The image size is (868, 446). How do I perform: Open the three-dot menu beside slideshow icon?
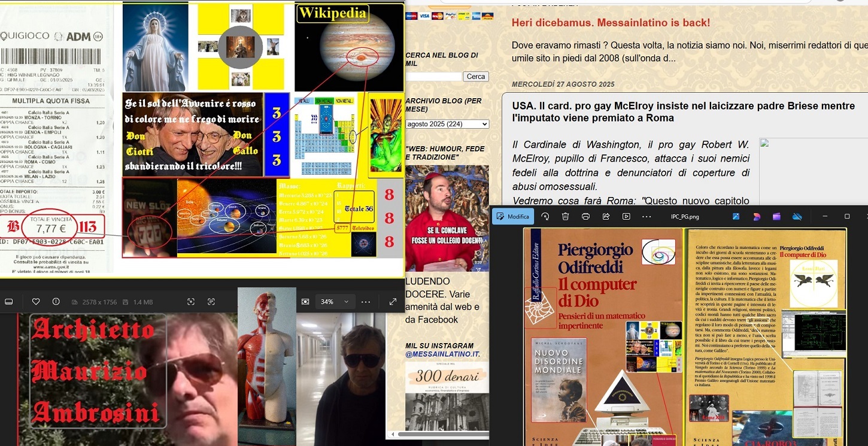[647, 216]
